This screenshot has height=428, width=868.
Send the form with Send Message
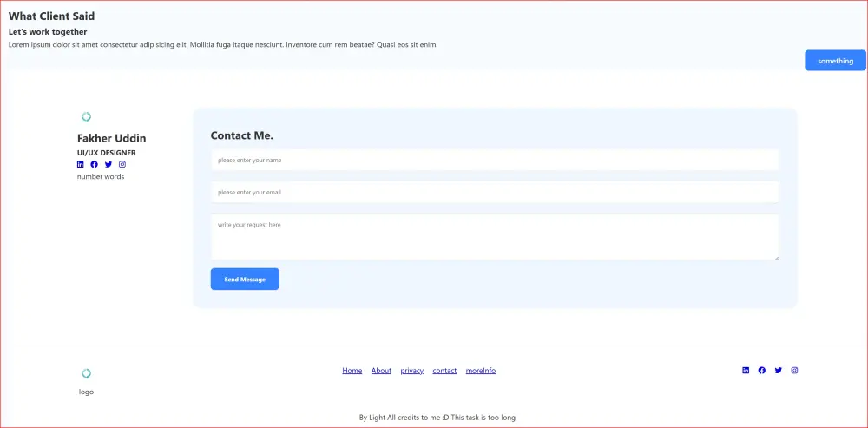245,279
